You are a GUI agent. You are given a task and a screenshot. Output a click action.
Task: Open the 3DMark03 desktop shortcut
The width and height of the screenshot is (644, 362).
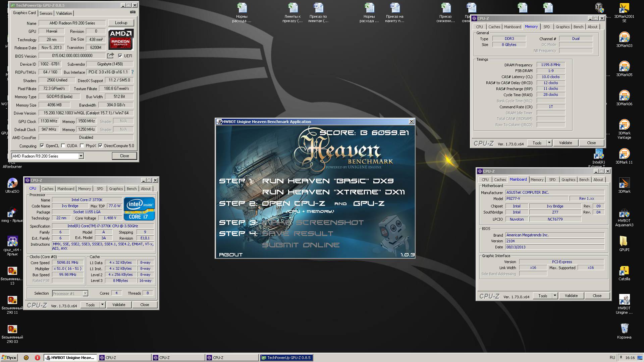click(624, 40)
